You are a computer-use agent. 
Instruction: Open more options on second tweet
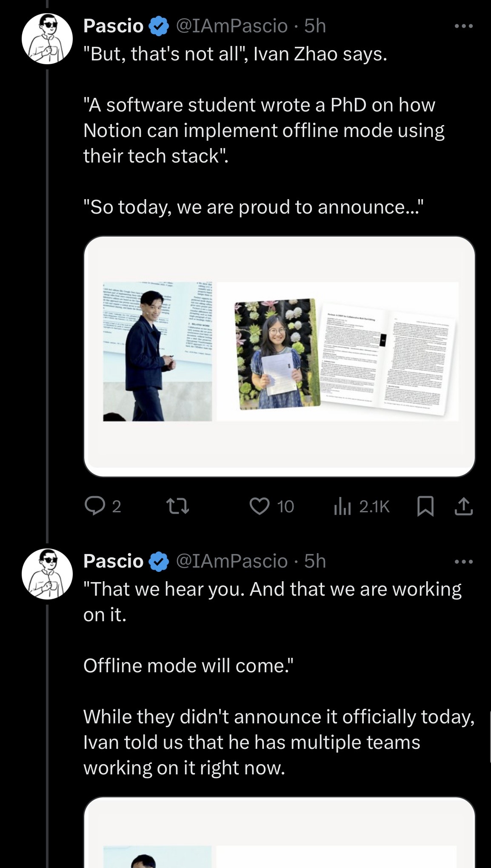click(x=463, y=562)
